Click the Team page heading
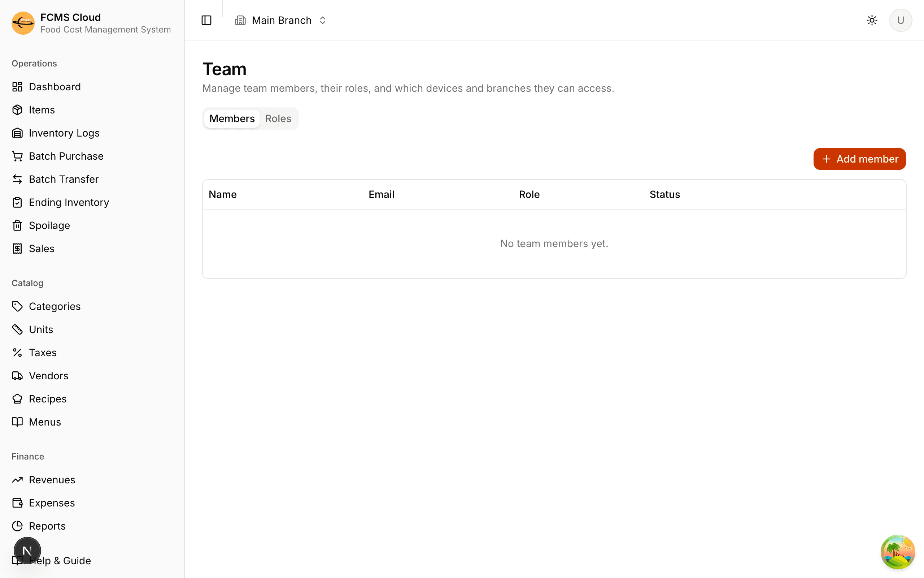Image resolution: width=924 pixels, height=578 pixels. click(224, 69)
